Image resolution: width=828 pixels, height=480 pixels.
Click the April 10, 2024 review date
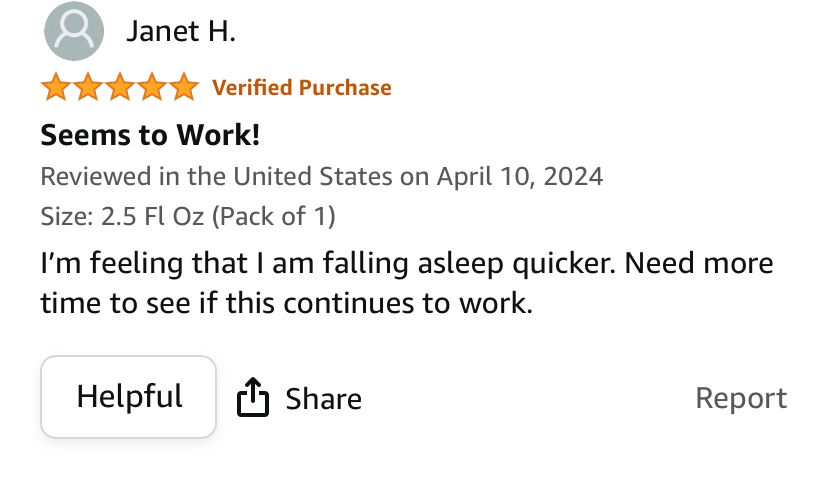pyautogui.click(x=520, y=177)
